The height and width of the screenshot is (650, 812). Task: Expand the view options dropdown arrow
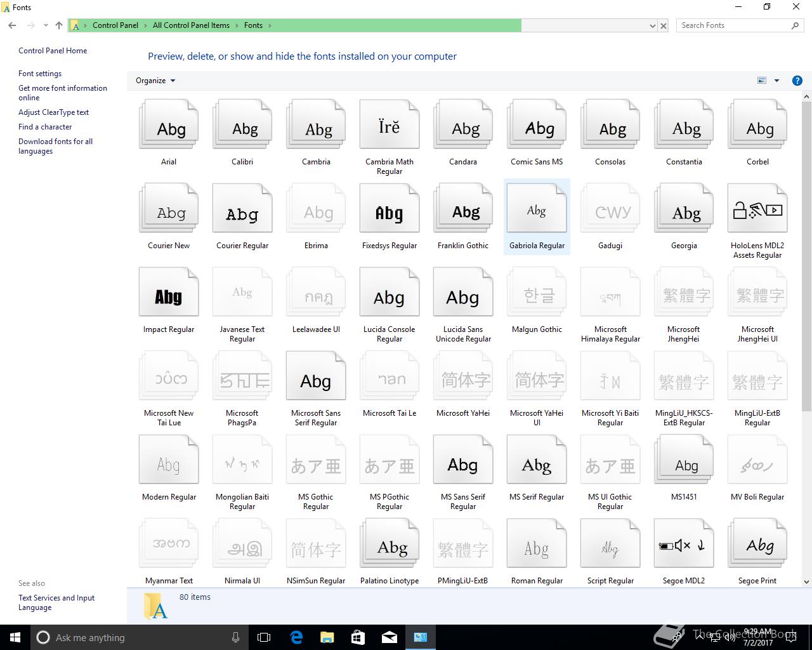(776, 81)
